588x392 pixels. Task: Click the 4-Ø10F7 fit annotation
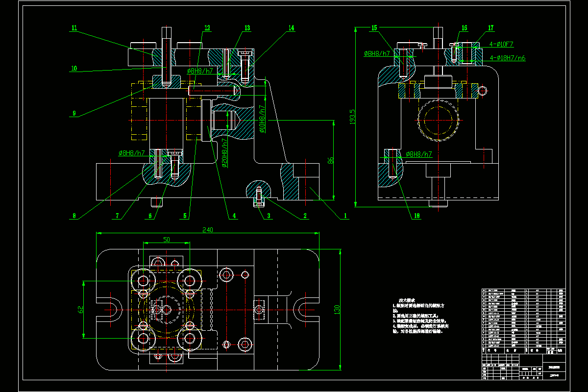click(501, 44)
